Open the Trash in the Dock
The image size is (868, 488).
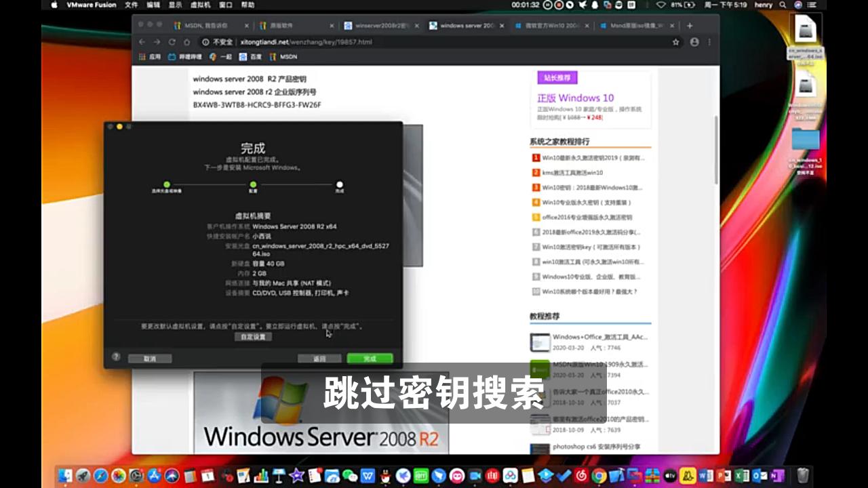pos(803,475)
